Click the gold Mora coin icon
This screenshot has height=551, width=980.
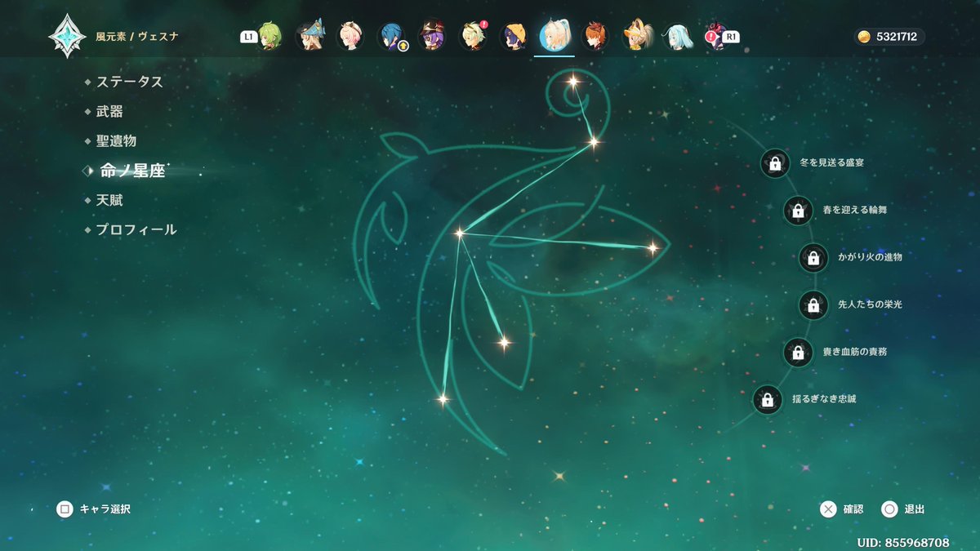pos(865,37)
